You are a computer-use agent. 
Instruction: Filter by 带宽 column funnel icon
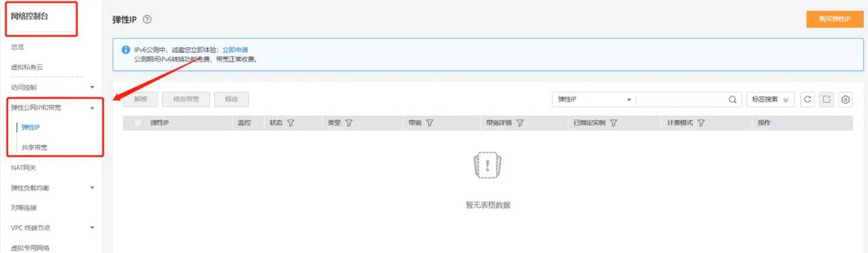pos(430,123)
